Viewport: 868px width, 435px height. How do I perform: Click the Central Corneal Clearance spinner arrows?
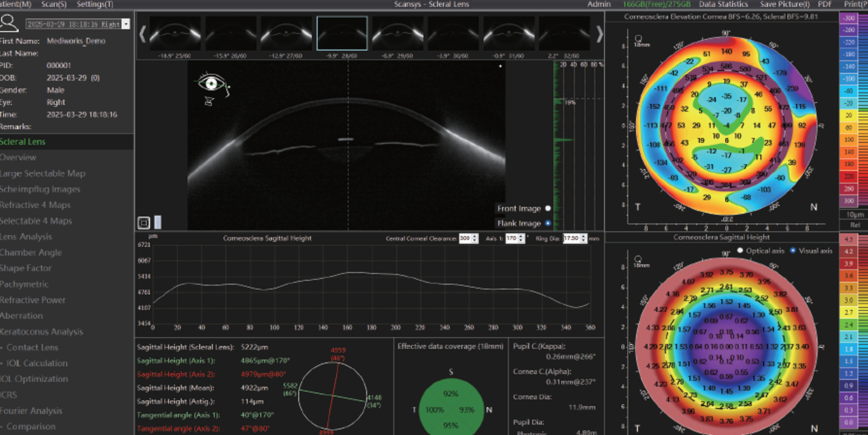point(475,238)
